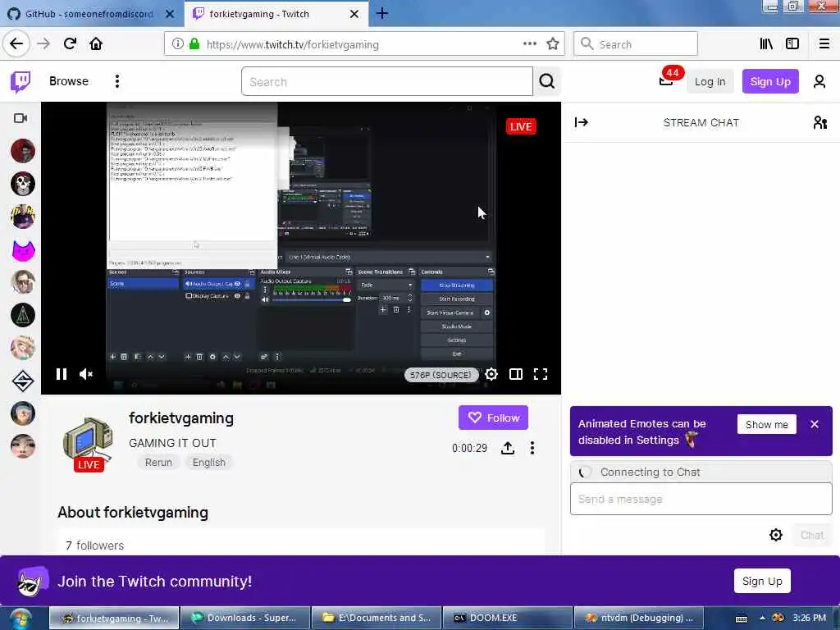Click the English language tag
The height and width of the screenshot is (630, 840).
point(209,463)
